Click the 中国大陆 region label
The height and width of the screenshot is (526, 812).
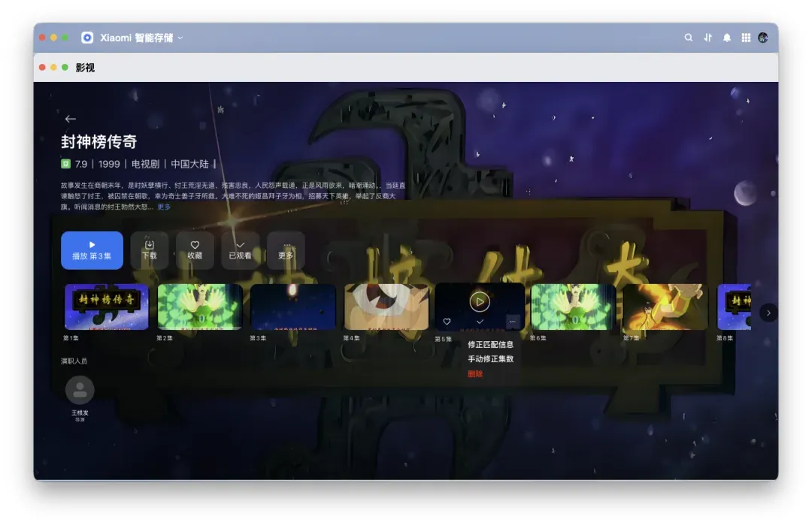(189, 164)
